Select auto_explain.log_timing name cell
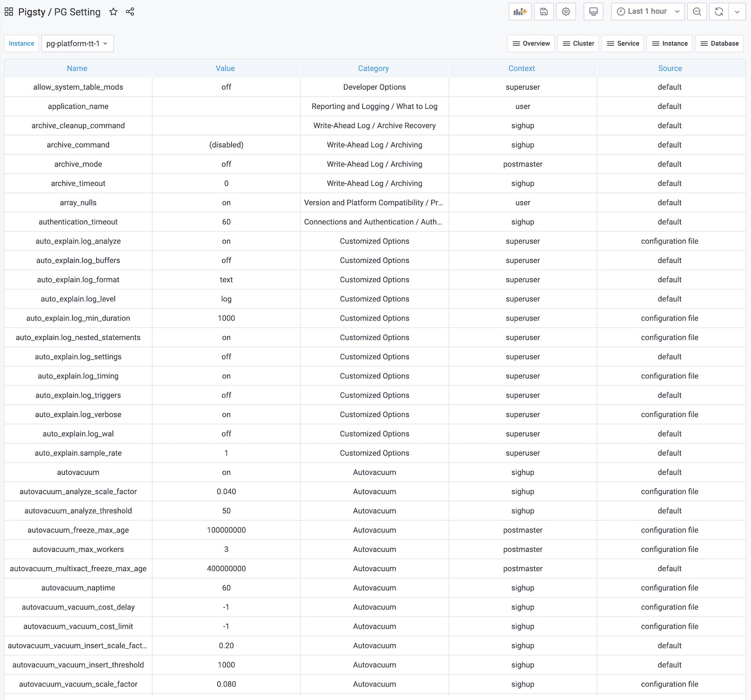Image resolution: width=751 pixels, height=700 pixels. pos(78,376)
